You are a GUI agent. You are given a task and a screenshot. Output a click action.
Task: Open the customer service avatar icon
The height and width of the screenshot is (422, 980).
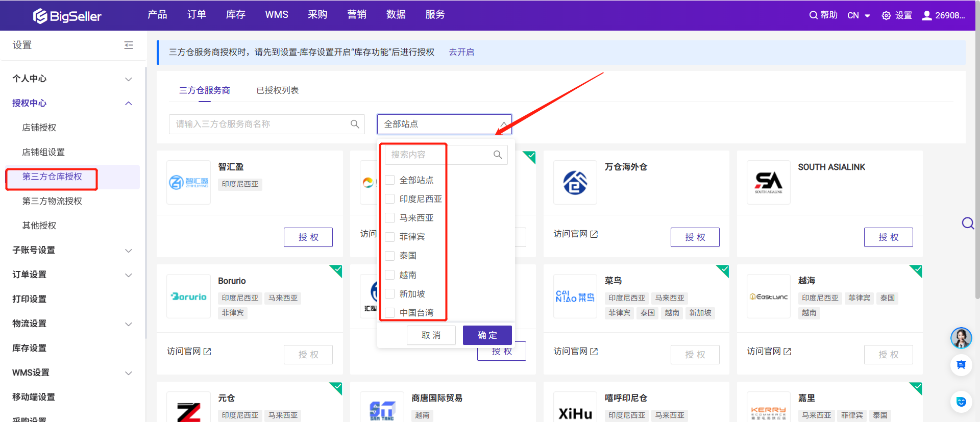coord(961,338)
